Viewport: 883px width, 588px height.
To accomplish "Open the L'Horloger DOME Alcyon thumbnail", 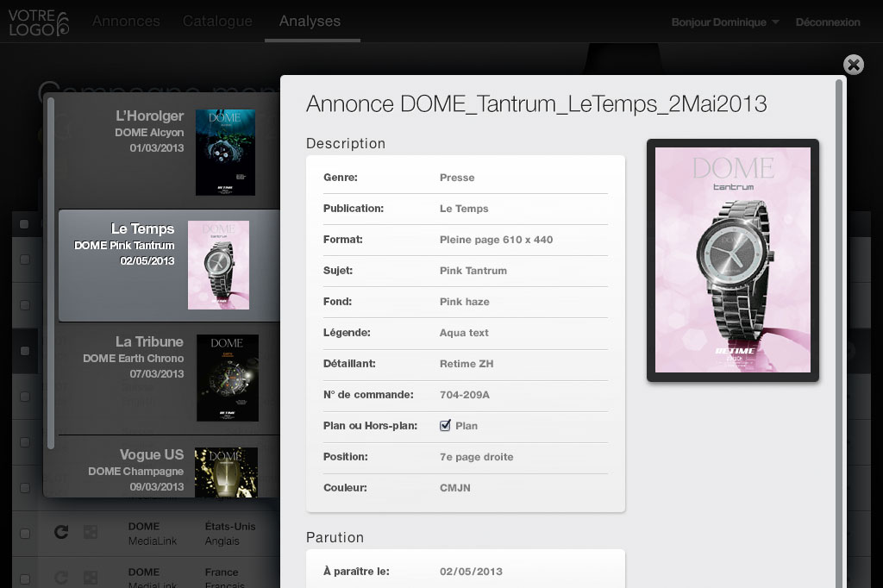I will 225,152.
